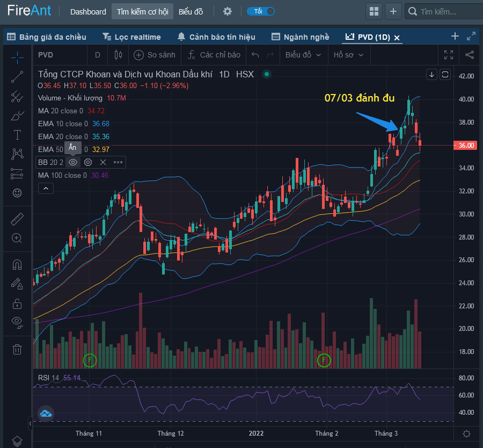The height and width of the screenshot is (448, 483).
Task: Collapse the indicator legend chevron
Action: click(46, 188)
